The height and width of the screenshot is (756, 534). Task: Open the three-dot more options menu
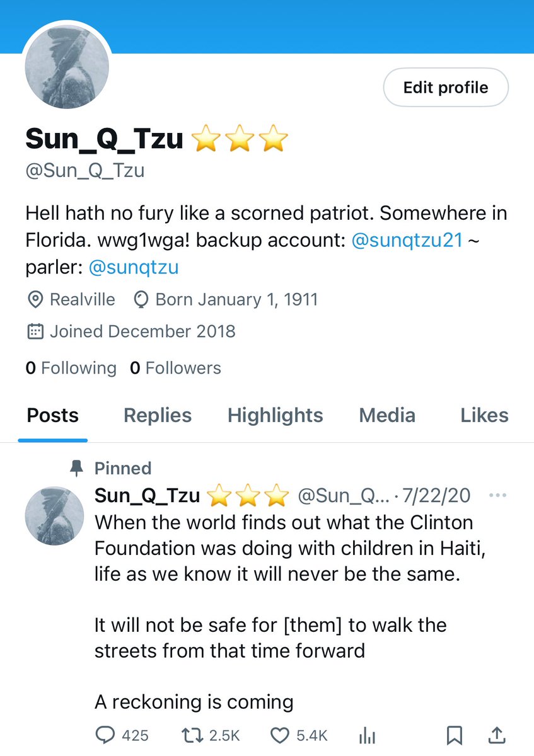tap(497, 496)
